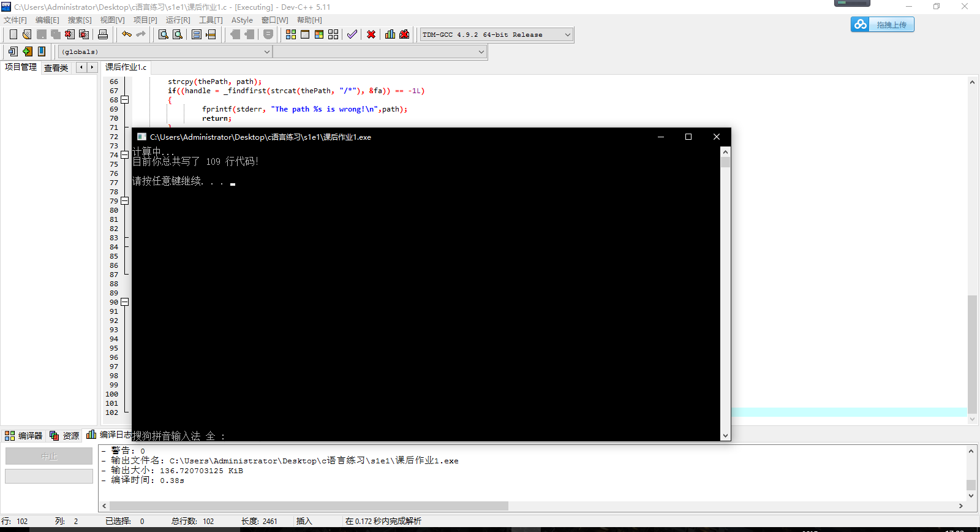The image size is (980, 532).
Task: Click the Run program icon
Action: tap(305, 34)
